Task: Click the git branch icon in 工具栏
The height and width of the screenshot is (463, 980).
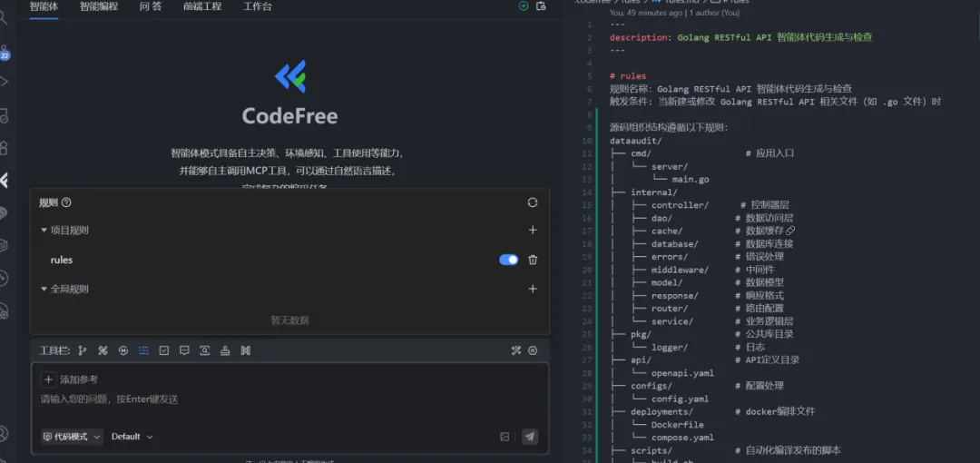Action: tap(82, 351)
